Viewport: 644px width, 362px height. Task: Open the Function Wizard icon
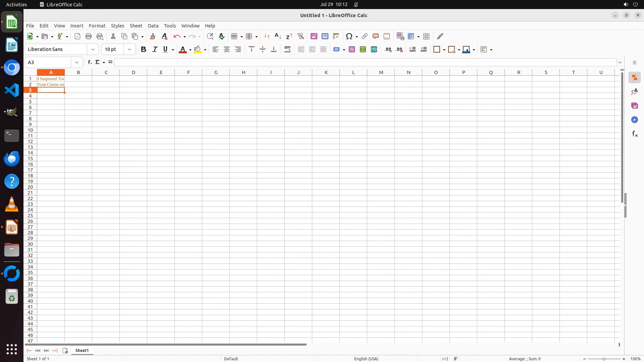coord(90,62)
